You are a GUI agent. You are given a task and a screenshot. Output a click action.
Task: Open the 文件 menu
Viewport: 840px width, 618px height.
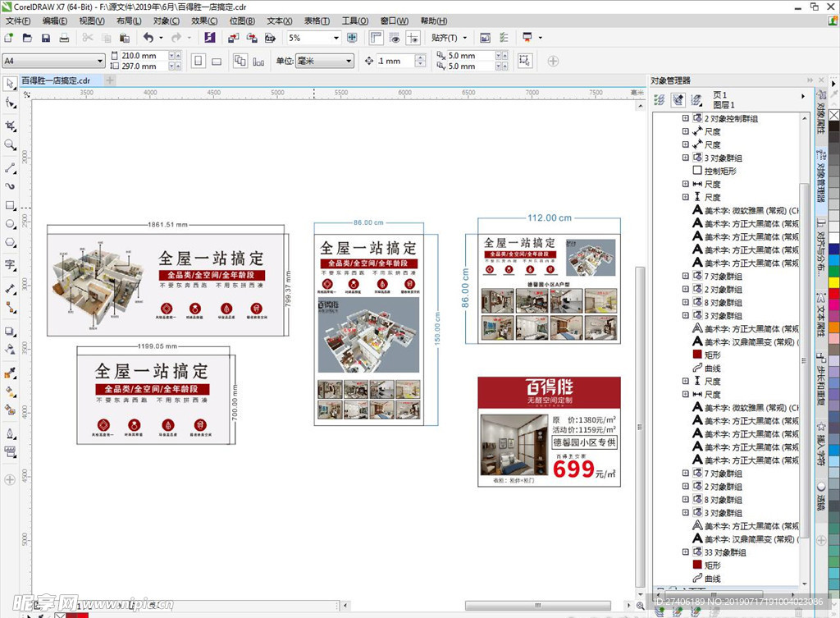[x=18, y=21]
